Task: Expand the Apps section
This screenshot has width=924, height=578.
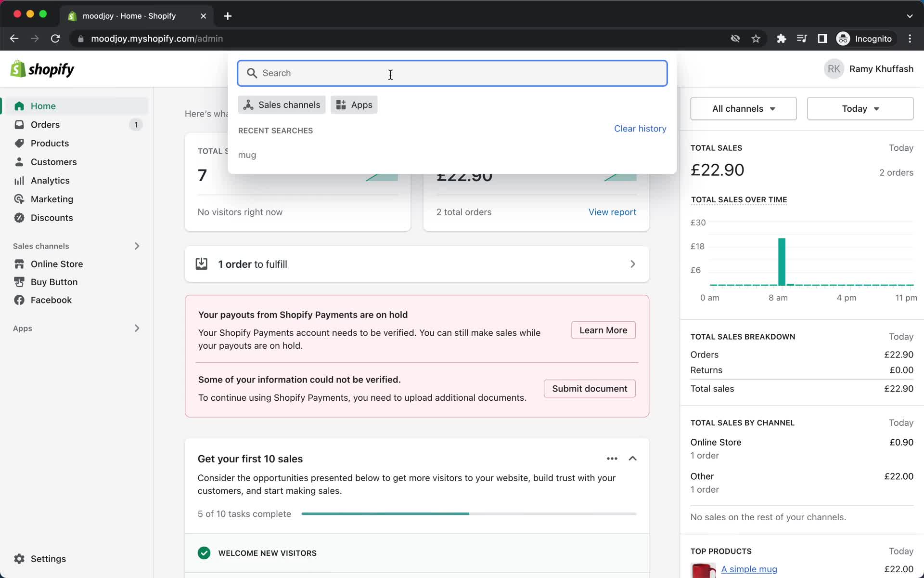Action: [x=137, y=328]
